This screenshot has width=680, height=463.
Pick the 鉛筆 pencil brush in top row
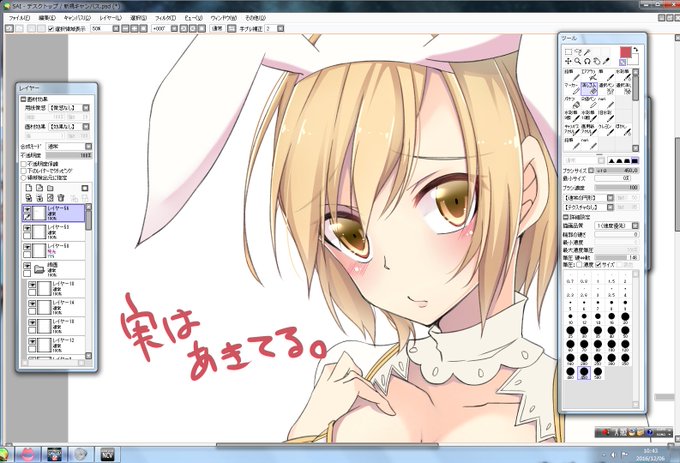pyautogui.click(x=572, y=75)
